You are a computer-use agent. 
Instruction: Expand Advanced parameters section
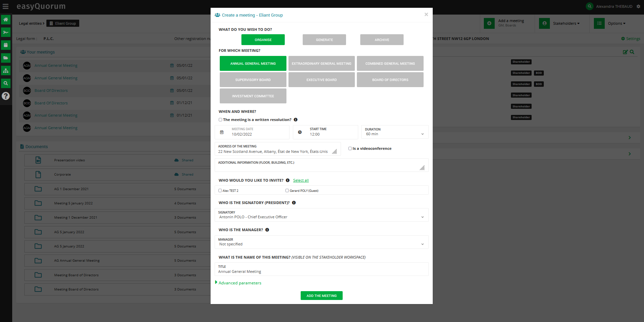tap(240, 283)
